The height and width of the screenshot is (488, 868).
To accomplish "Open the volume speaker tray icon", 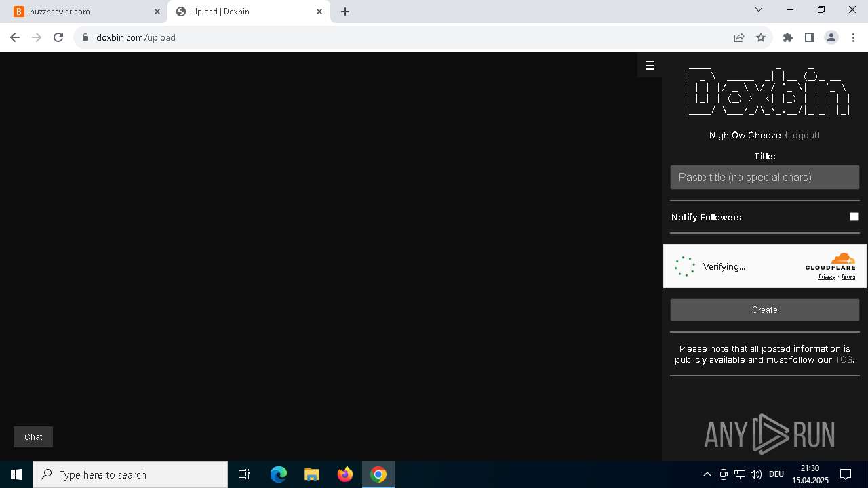I will (756, 474).
